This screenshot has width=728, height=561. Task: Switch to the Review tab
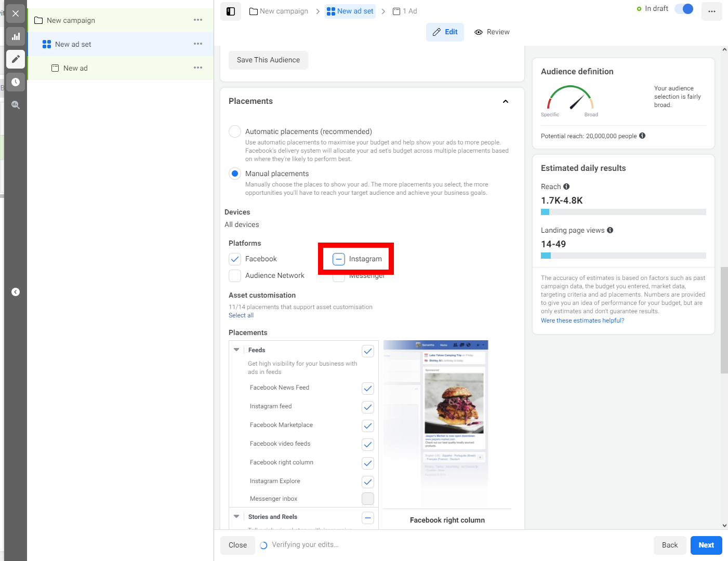pyautogui.click(x=492, y=32)
